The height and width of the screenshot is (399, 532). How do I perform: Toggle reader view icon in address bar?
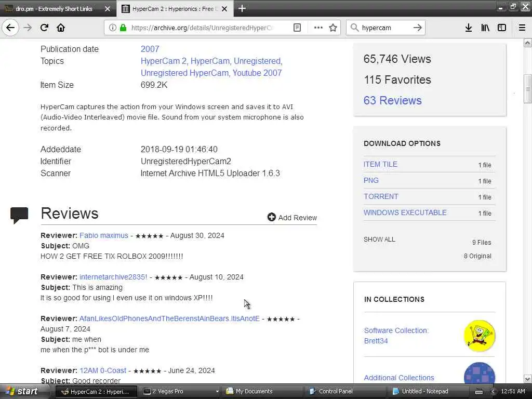(297, 28)
